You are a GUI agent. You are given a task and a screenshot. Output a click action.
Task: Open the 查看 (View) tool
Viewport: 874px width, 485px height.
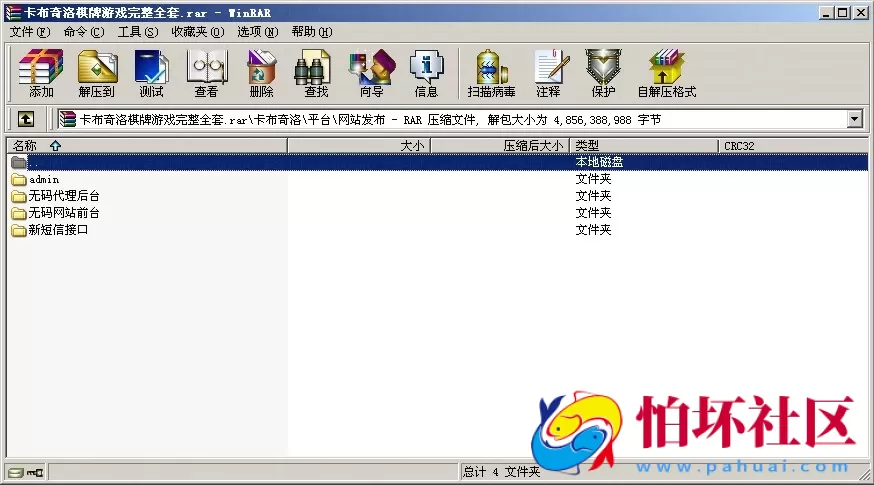click(206, 73)
